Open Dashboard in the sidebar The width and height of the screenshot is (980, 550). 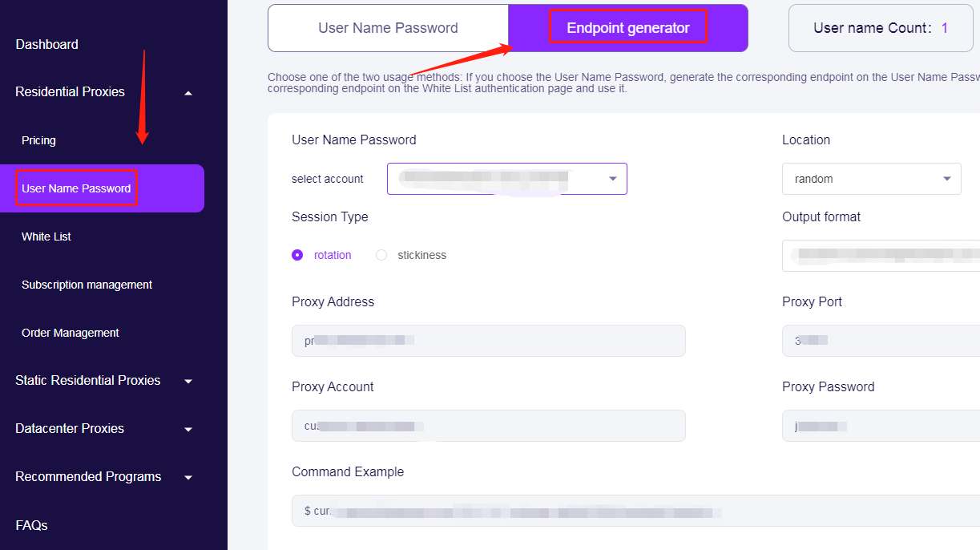click(47, 44)
